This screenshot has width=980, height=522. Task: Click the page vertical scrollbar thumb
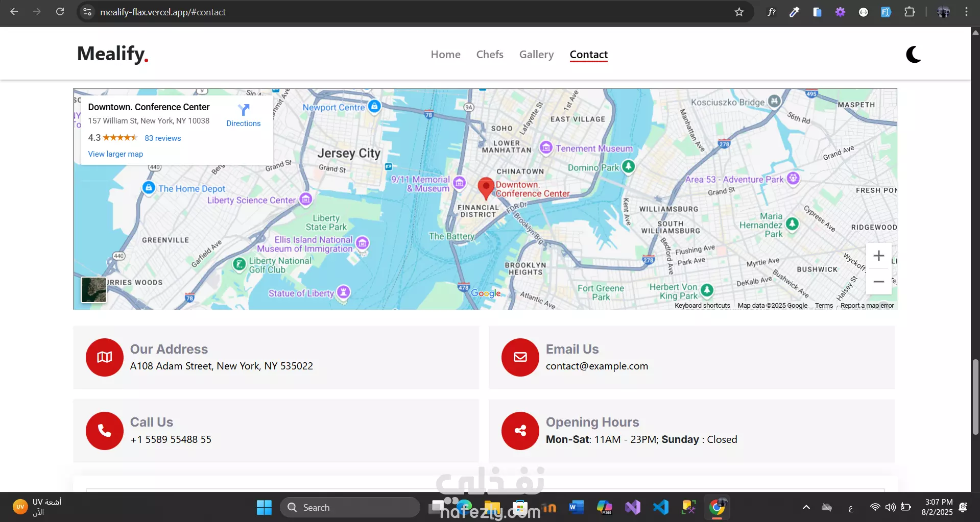[975, 396]
